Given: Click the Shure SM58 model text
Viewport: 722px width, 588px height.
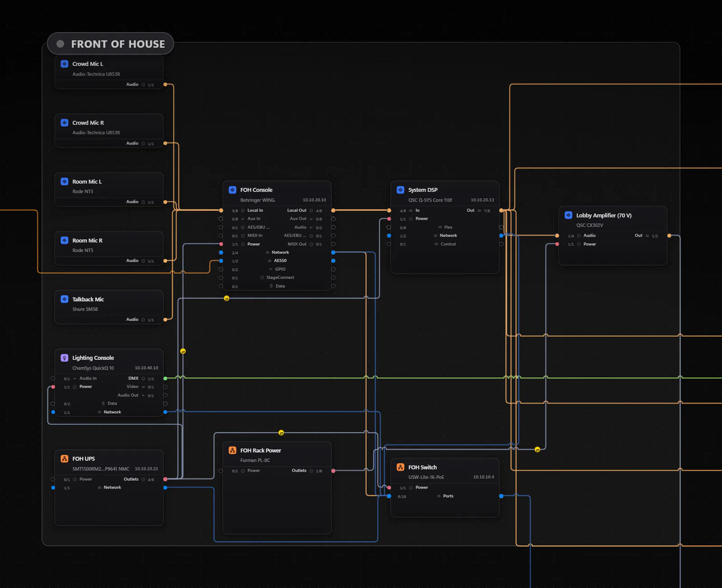Looking at the screenshot, I should [x=85, y=310].
